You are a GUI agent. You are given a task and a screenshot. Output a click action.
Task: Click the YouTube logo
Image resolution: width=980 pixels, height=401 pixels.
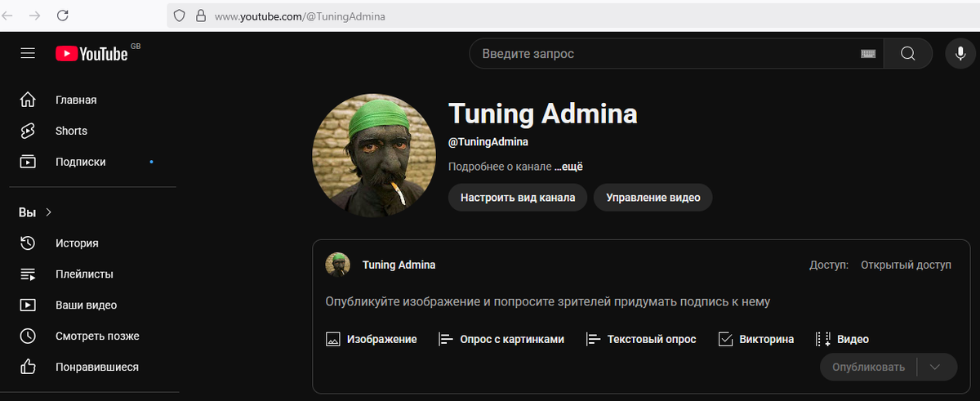click(91, 54)
